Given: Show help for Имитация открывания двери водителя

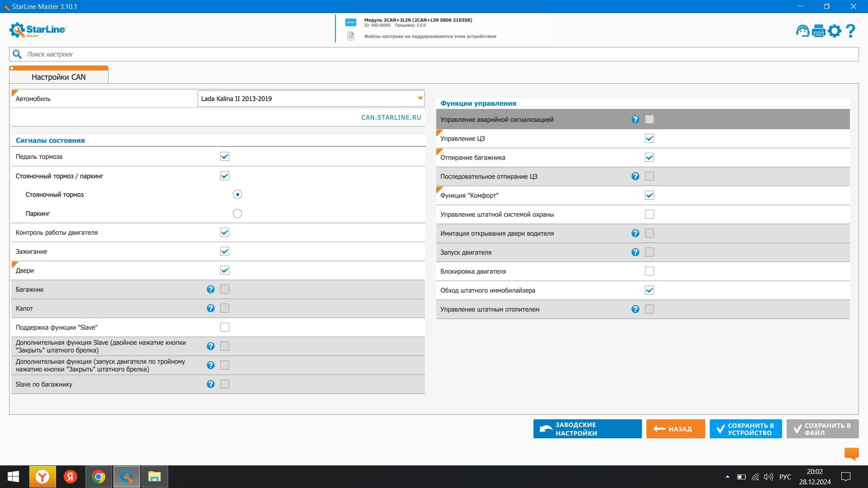Looking at the screenshot, I should (635, 233).
